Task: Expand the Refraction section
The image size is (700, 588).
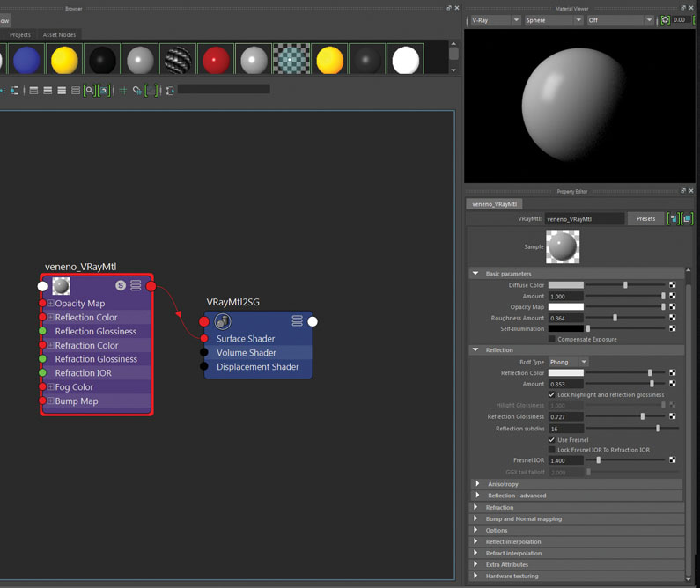Action: point(475,507)
